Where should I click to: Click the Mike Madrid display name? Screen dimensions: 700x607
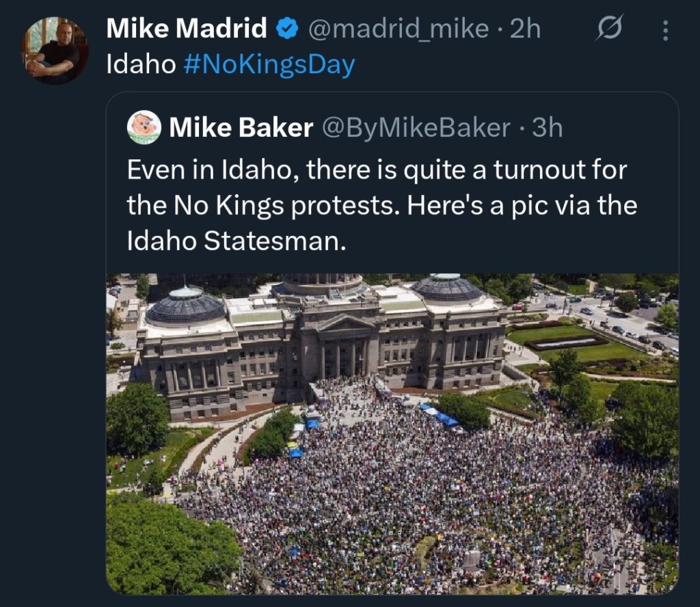[x=187, y=29]
